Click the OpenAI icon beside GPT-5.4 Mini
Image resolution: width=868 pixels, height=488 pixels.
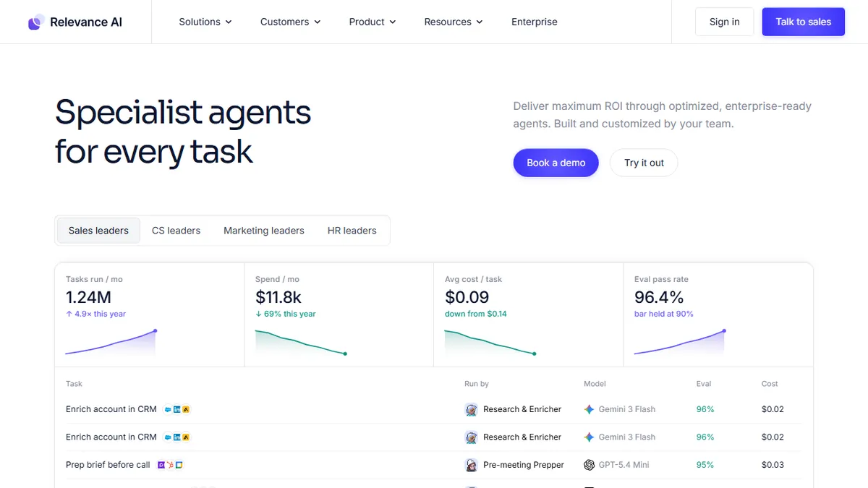coord(589,465)
